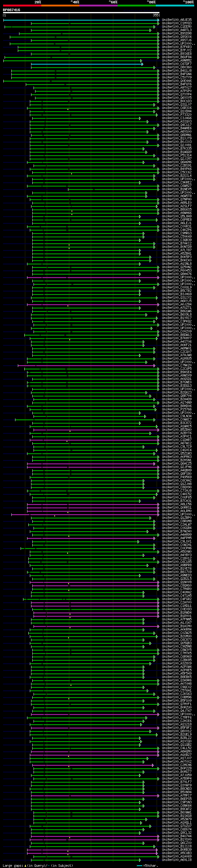Select the UniRef100_C6TDF7 label
The height and width of the screenshot is (868, 197).
(x=177, y=64)
